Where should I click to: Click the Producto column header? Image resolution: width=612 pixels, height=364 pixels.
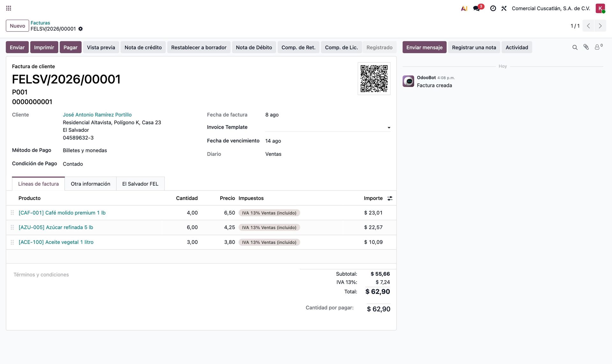click(30, 198)
